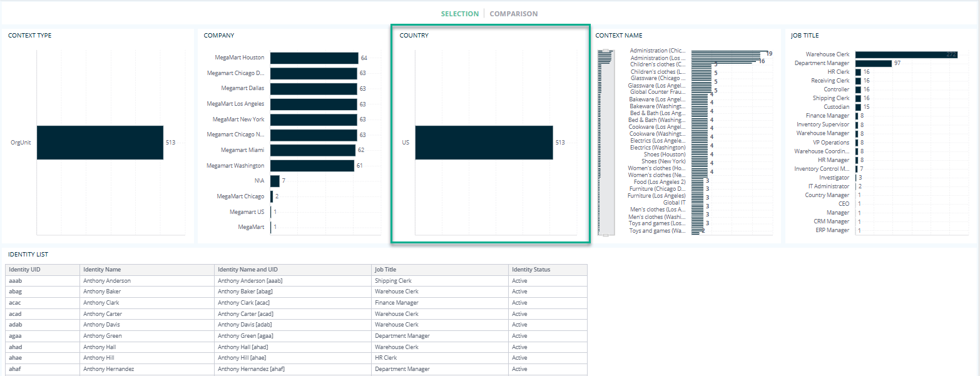Select identity UID cell abag
Image resolution: width=980 pixels, height=376 pixels.
43,292
